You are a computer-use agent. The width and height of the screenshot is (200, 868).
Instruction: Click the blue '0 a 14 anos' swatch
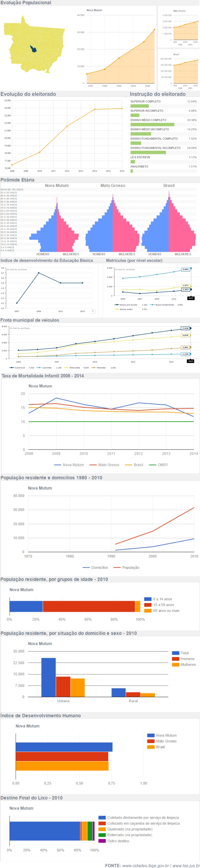tap(147, 599)
